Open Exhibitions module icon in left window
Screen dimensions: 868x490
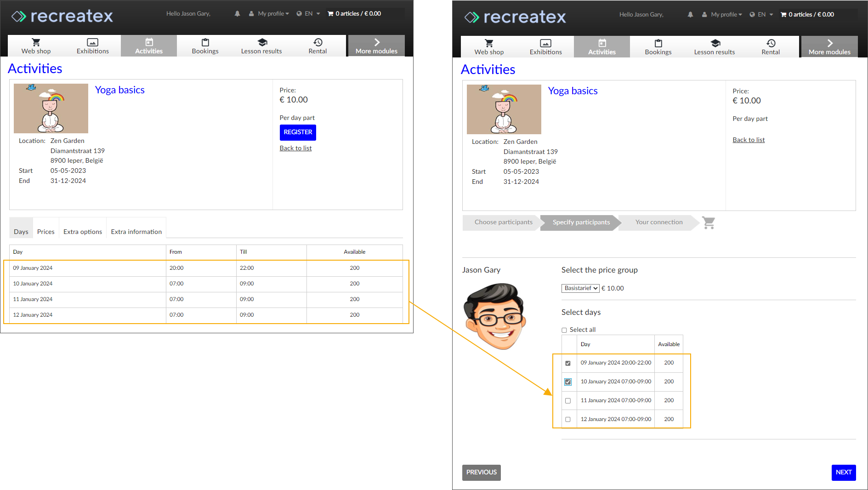tap(92, 43)
